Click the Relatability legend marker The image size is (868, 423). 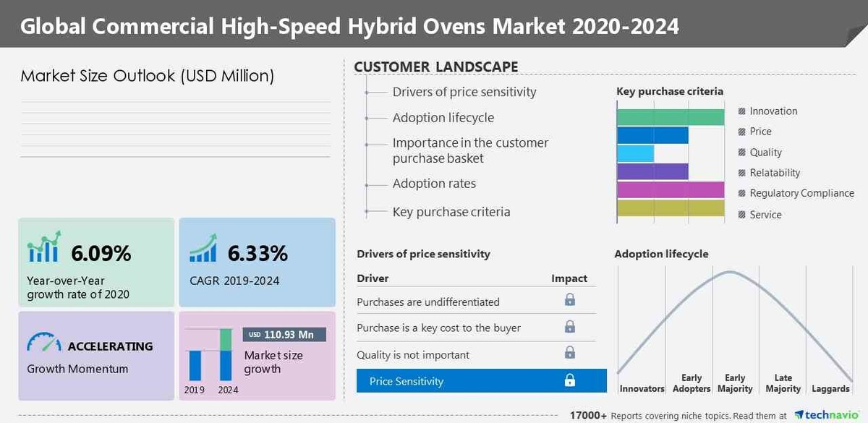coord(742,173)
